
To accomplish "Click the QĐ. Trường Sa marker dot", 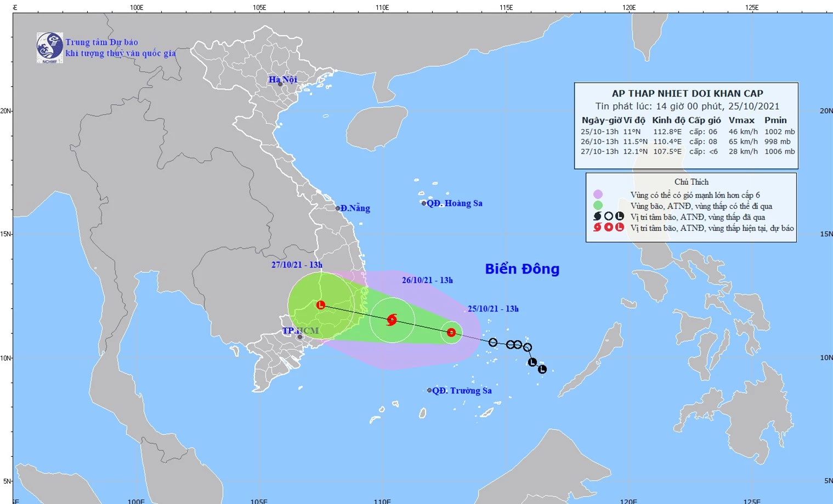I will click(429, 390).
